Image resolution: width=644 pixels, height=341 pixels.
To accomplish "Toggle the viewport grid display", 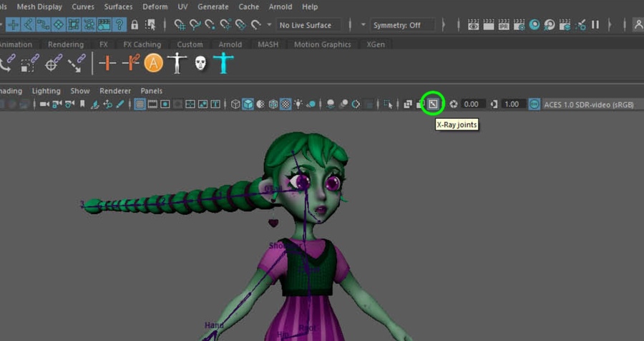I will (140, 105).
